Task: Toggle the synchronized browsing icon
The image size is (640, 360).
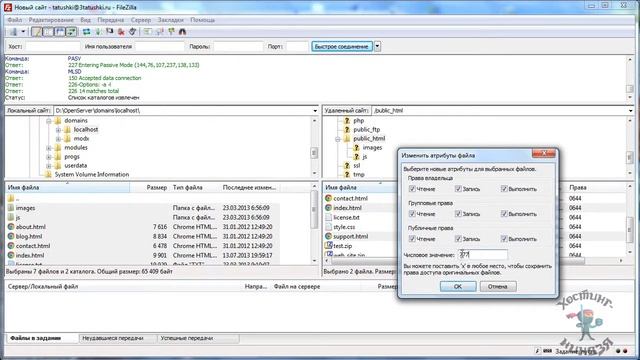Action: coord(171,32)
